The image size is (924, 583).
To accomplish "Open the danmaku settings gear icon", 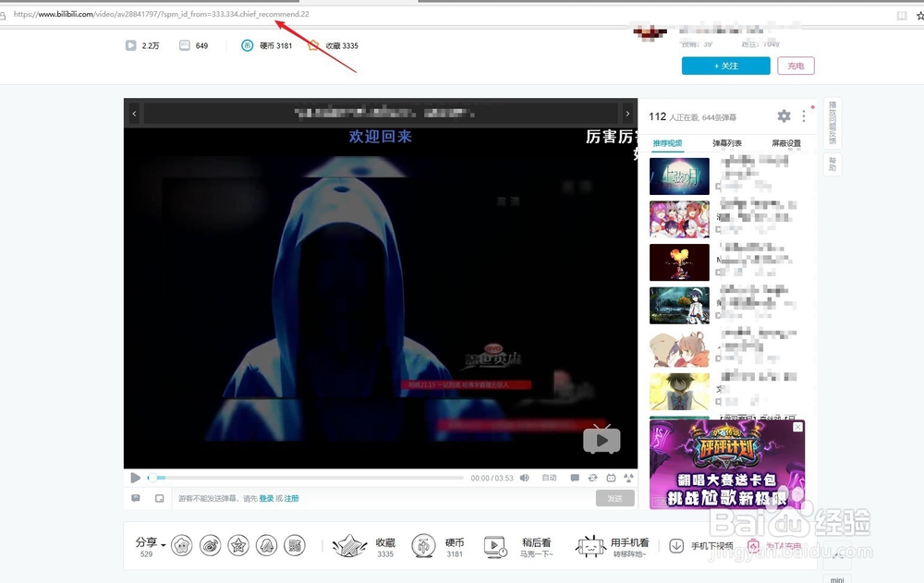I will point(784,115).
